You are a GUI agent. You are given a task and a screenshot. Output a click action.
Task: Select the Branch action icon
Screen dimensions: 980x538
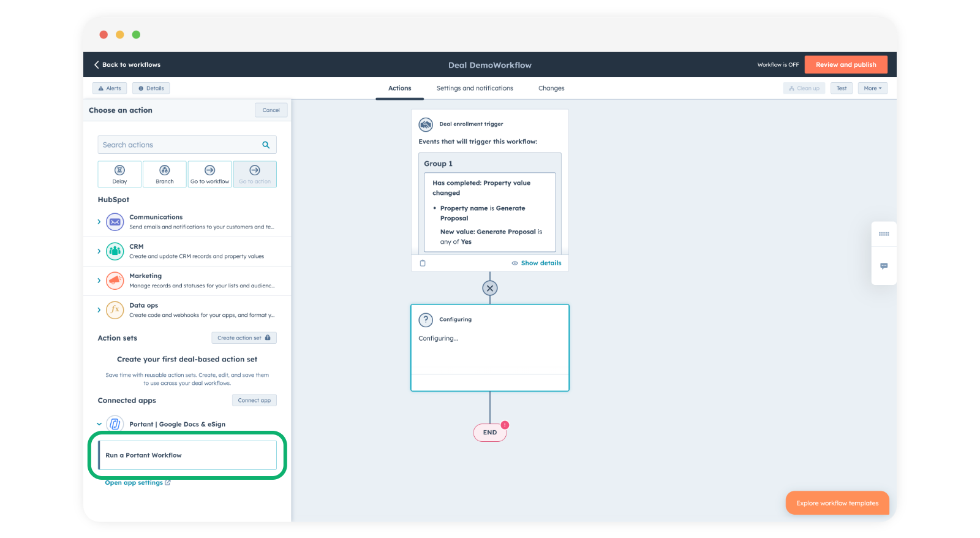click(x=165, y=171)
